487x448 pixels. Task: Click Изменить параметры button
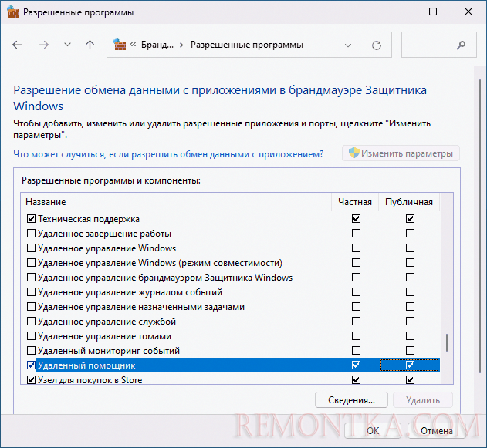pos(401,153)
